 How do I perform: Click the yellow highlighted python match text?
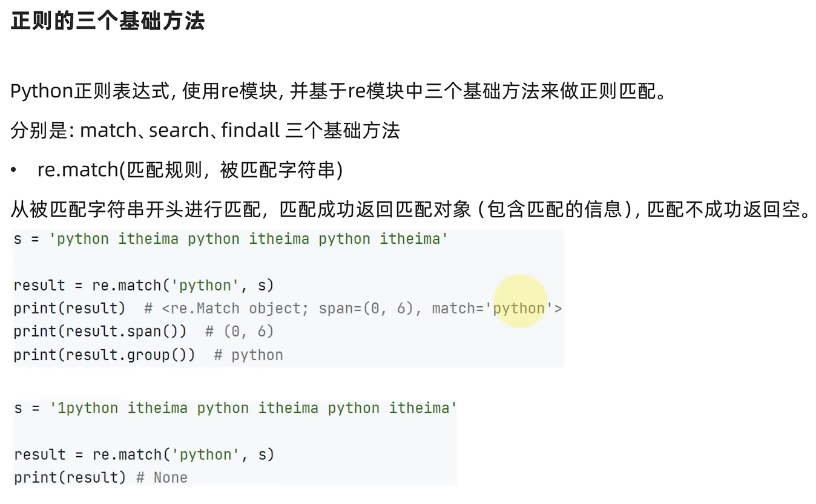click(x=519, y=309)
